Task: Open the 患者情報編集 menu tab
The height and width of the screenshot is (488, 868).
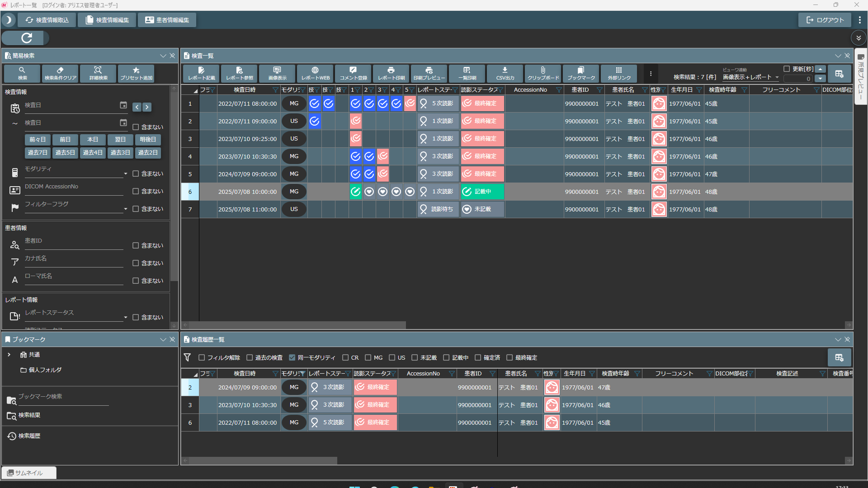Action: (167, 20)
